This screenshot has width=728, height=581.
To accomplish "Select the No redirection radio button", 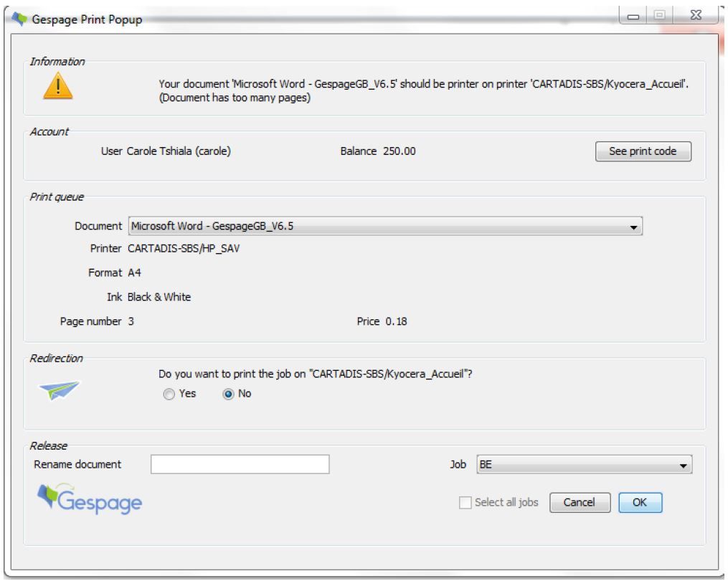I will click(x=228, y=395).
